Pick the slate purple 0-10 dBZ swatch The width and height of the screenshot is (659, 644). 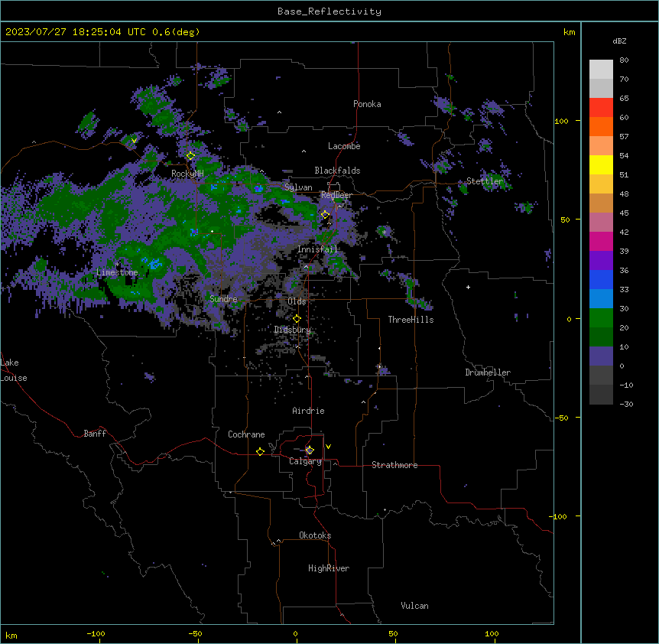601,356
